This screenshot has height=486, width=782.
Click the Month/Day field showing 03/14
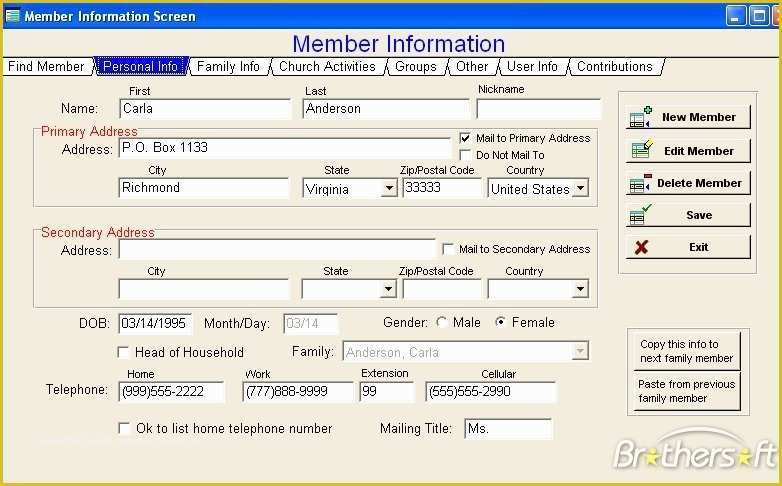[x=310, y=323]
